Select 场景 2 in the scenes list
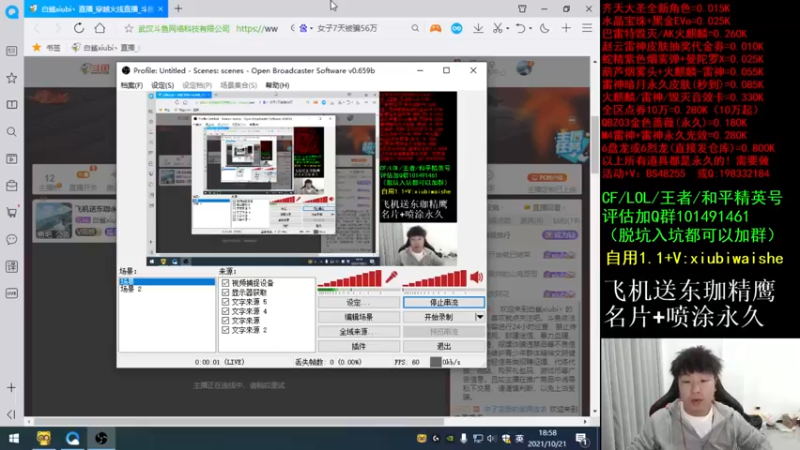The height and width of the screenshot is (450, 800). [x=131, y=289]
